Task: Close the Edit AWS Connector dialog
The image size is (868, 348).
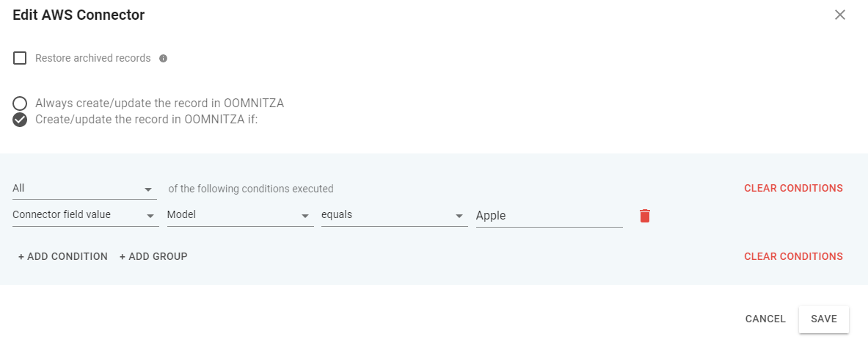Action: 840,15
